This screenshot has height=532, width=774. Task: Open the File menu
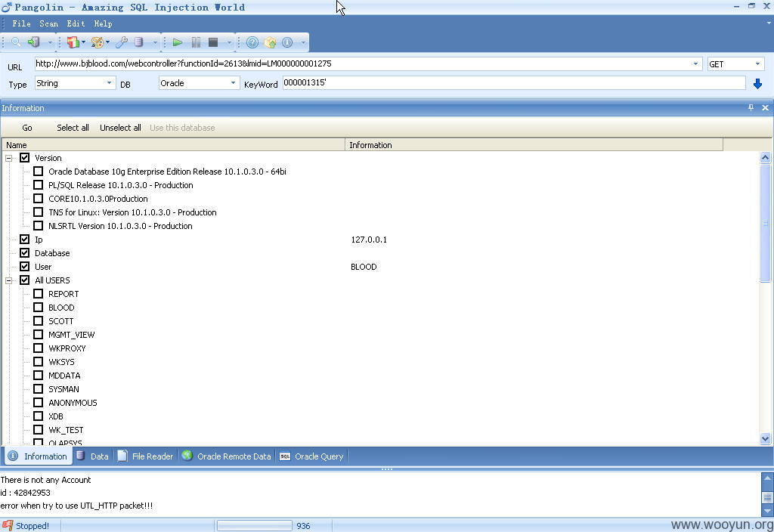click(21, 23)
